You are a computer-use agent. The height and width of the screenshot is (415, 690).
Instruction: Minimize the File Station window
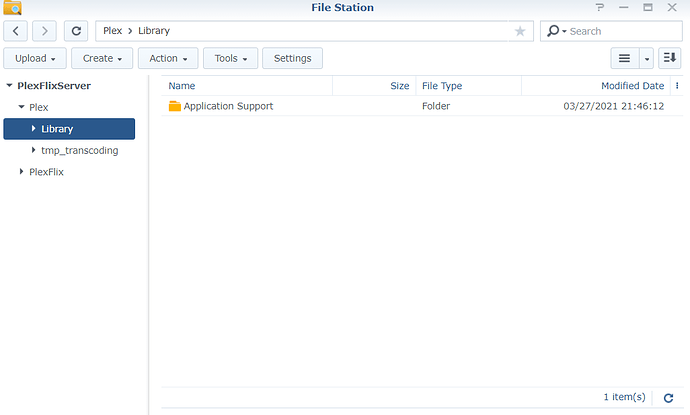[623, 7]
